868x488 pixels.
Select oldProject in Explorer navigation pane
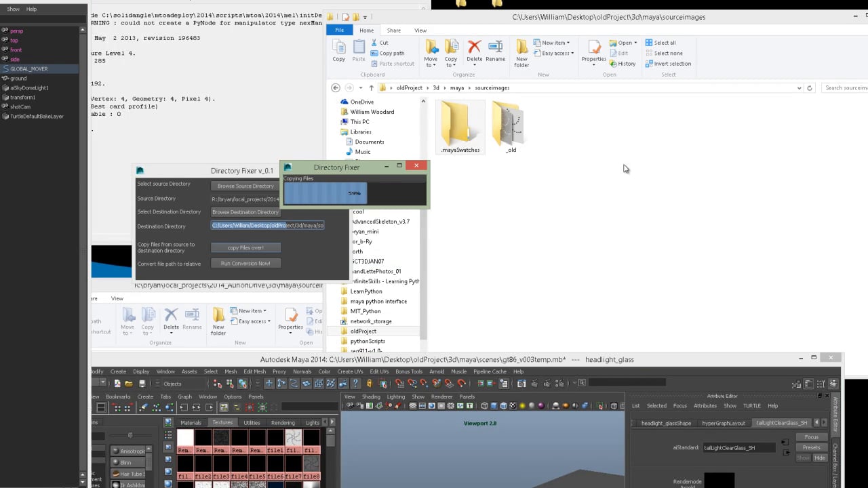(363, 331)
